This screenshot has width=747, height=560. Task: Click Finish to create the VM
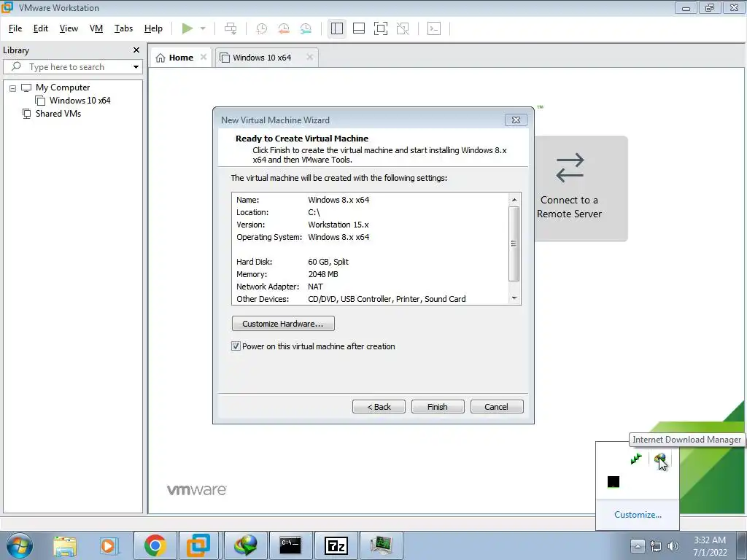(438, 407)
